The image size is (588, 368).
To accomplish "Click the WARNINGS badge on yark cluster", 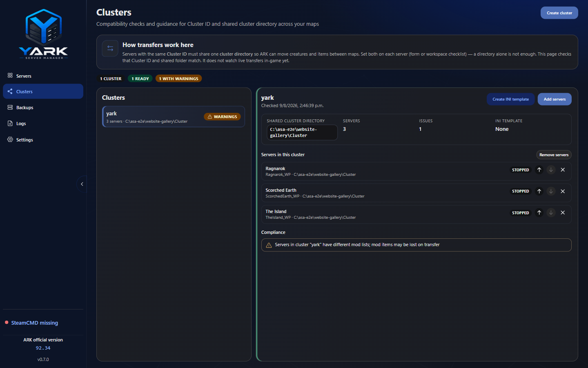I will tap(222, 117).
